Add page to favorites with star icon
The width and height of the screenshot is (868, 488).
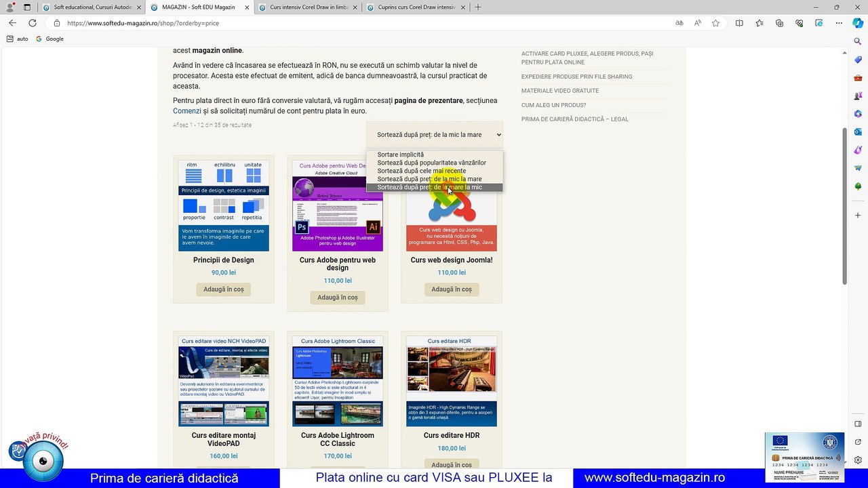click(715, 23)
